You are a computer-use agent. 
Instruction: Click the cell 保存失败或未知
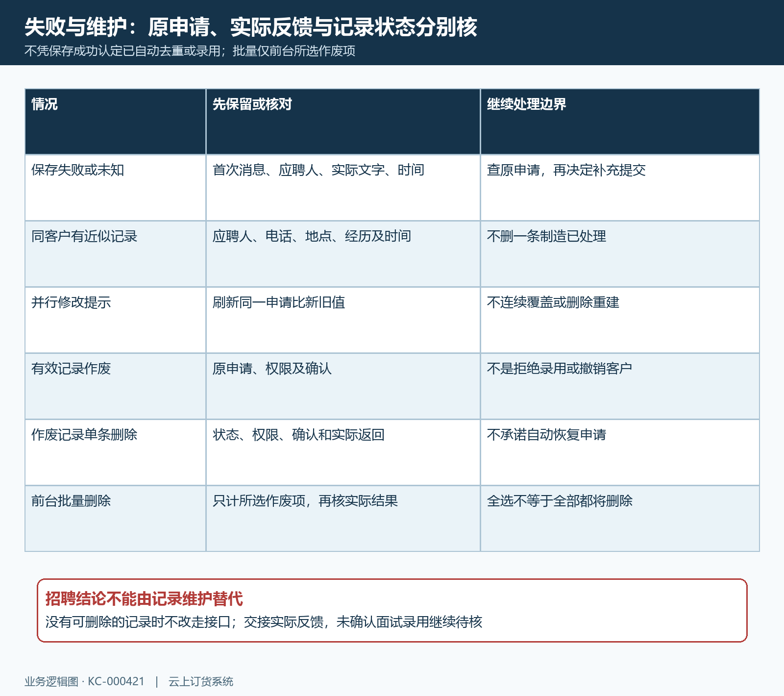tap(116, 188)
